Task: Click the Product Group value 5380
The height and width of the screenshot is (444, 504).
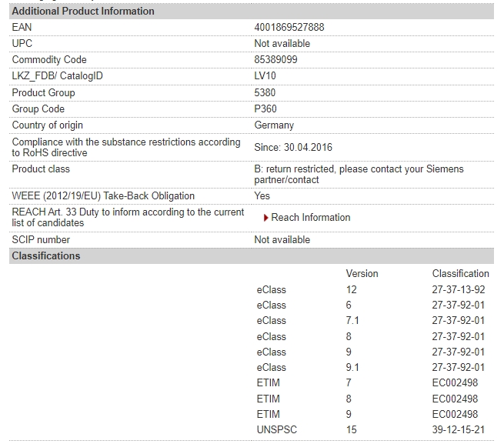Action: click(x=265, y=92)
